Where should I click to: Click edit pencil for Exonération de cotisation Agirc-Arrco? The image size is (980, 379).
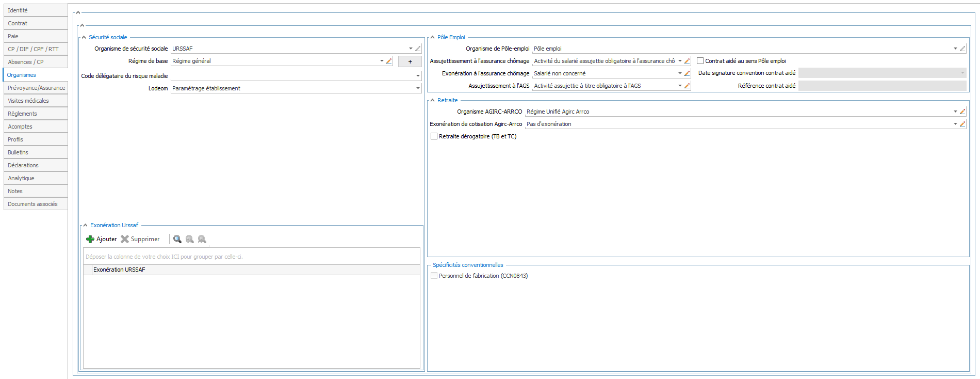962,124
